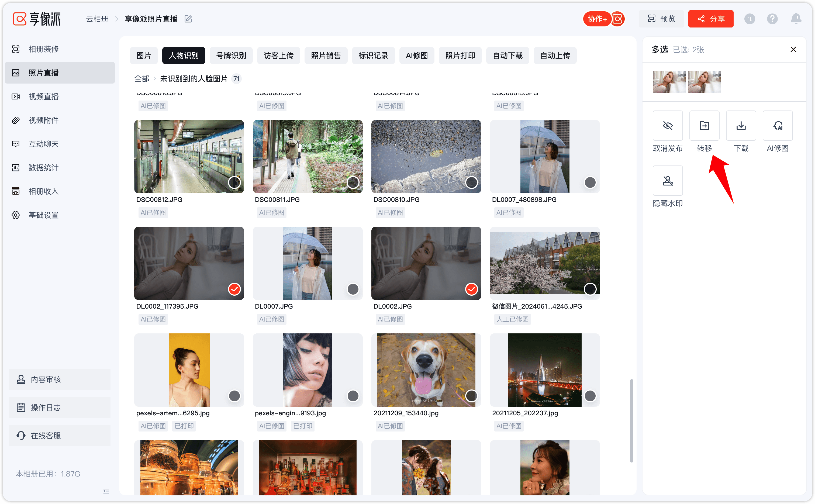Image resolution: width=815 pixels, height=504 pixels.
Task: Open the 照片销售 tab
Action: click(326, 55)
